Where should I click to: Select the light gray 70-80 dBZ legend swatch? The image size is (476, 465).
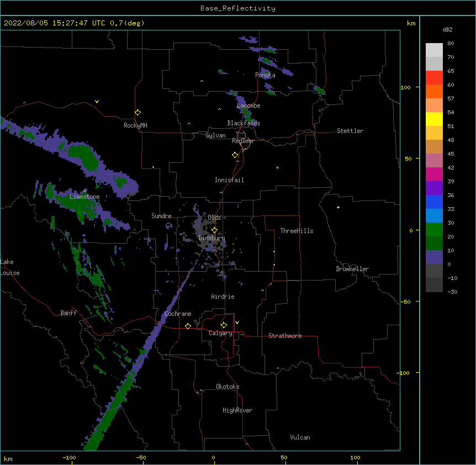point(434,50)
